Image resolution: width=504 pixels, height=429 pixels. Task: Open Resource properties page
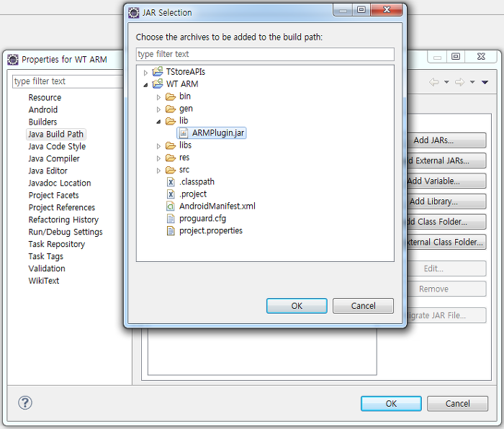(x=45, y=98)
